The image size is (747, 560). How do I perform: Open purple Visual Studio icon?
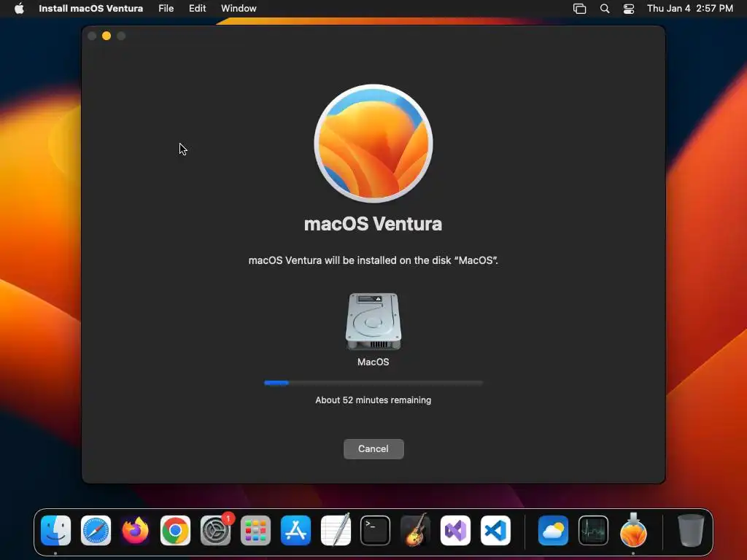point(455,530)
